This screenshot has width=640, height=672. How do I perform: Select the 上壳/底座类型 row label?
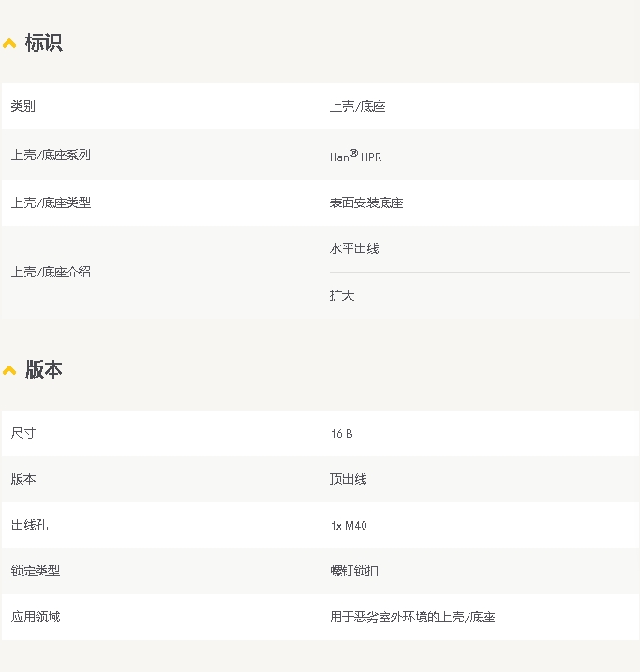pos(51,202)
